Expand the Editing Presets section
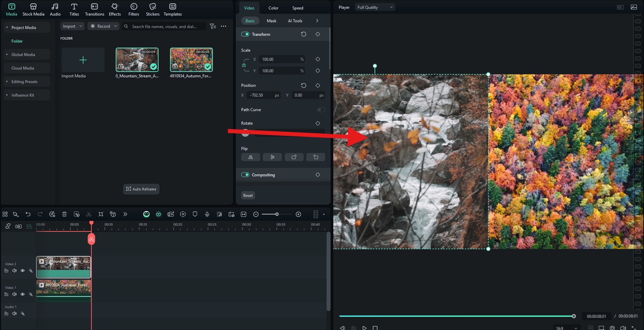The height and width of the screenshot is (330, 644). (7, 81)
